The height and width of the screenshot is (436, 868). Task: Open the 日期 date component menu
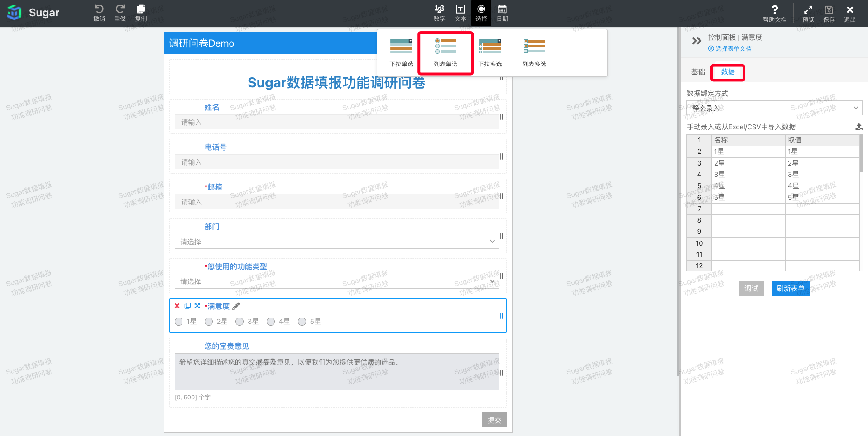tap(502, 13)
